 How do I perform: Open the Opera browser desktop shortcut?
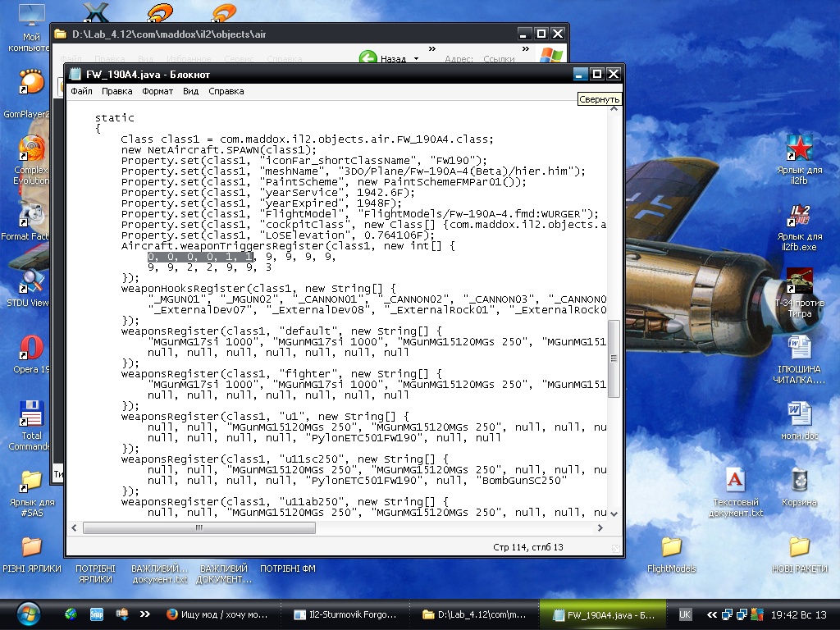click(30, 349)
